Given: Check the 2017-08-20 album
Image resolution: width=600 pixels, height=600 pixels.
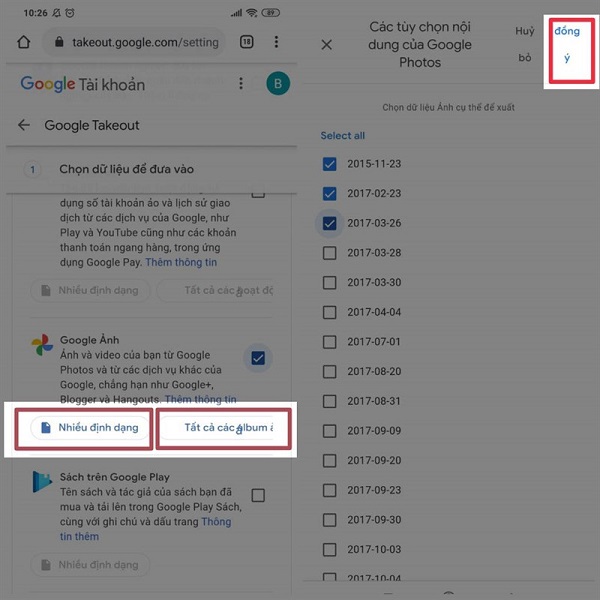Looking at the screenshot, I should coord(329,372).
